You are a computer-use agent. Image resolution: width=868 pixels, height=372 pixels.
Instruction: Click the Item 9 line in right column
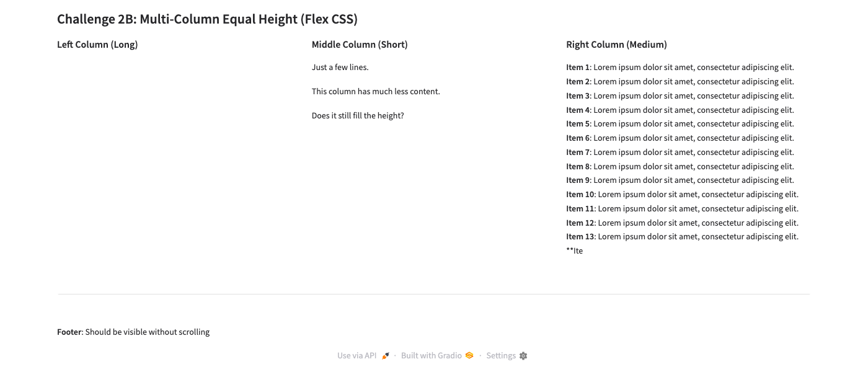click(x=680, y=180)
